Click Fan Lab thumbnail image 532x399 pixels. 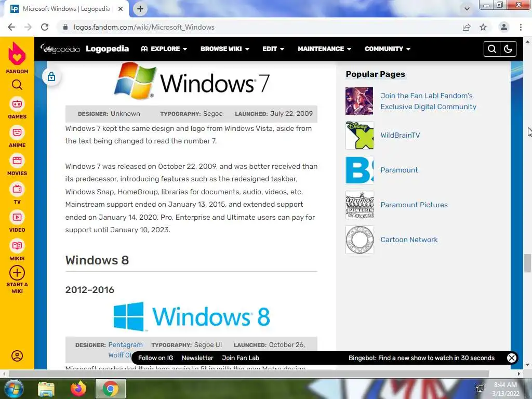coord(360,101)
